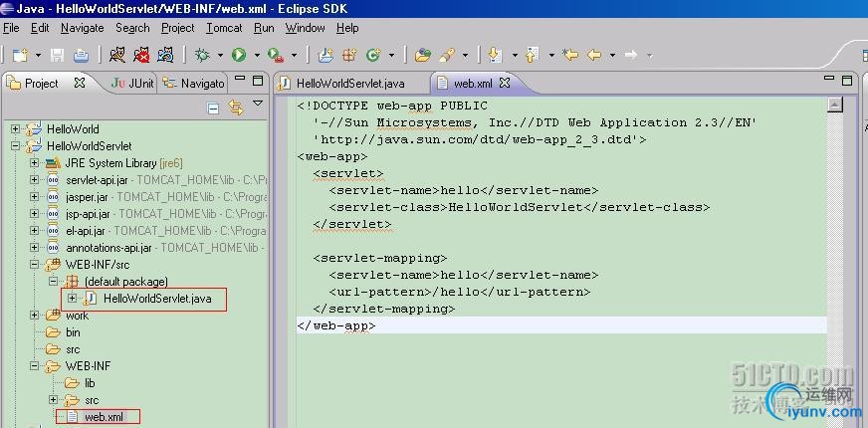Click the Next Annotation down-arrow icon

tap(495, 55)
